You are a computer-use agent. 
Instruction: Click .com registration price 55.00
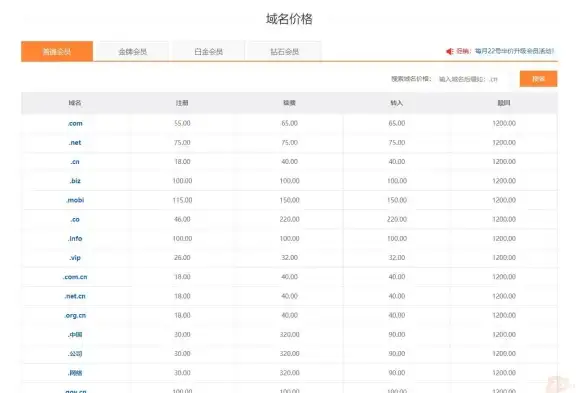coord(182,123)
